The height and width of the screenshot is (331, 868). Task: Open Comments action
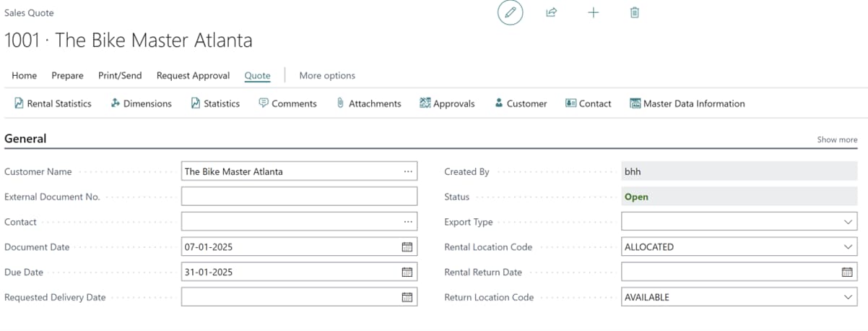(x=287, y=103)
